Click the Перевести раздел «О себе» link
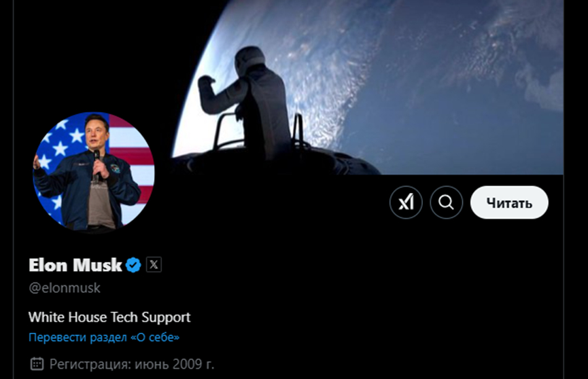This screenshot has height=379, width=588. 104,338
